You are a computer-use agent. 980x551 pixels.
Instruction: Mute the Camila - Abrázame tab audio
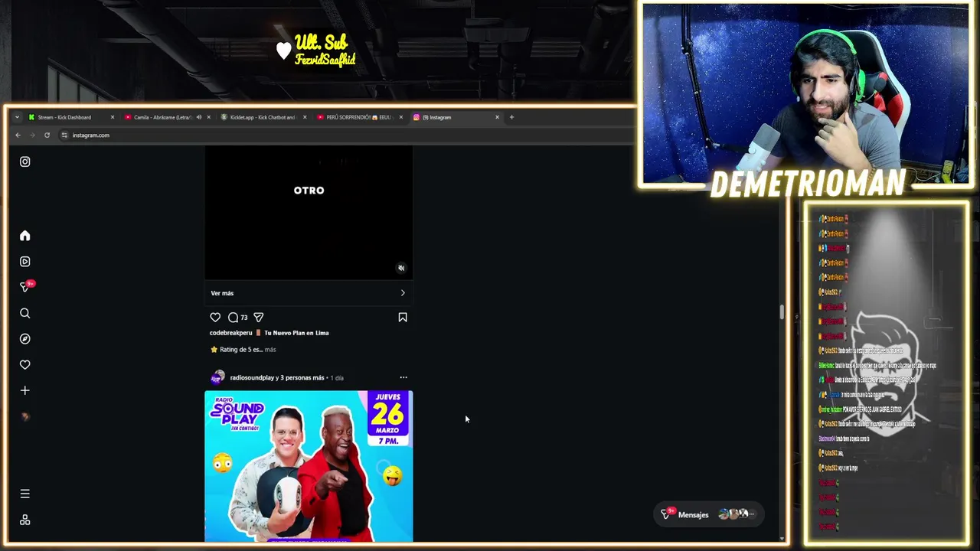click(x=198, y=117)
